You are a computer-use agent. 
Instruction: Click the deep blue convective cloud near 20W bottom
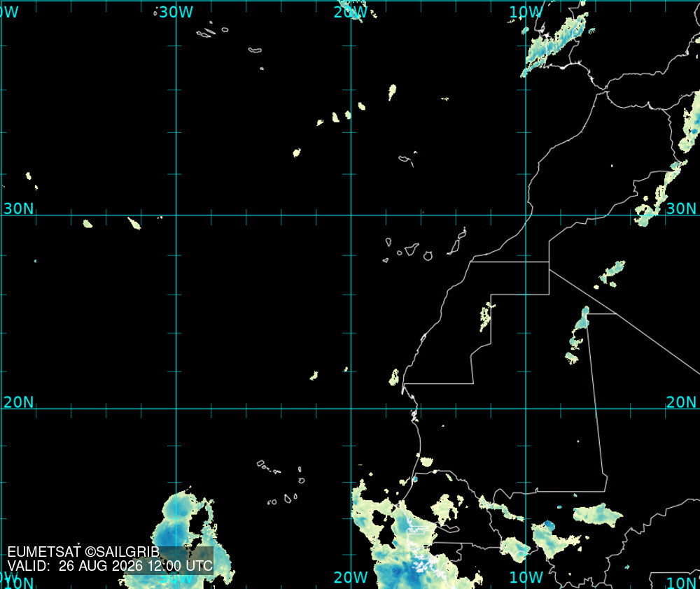point(406,571)
